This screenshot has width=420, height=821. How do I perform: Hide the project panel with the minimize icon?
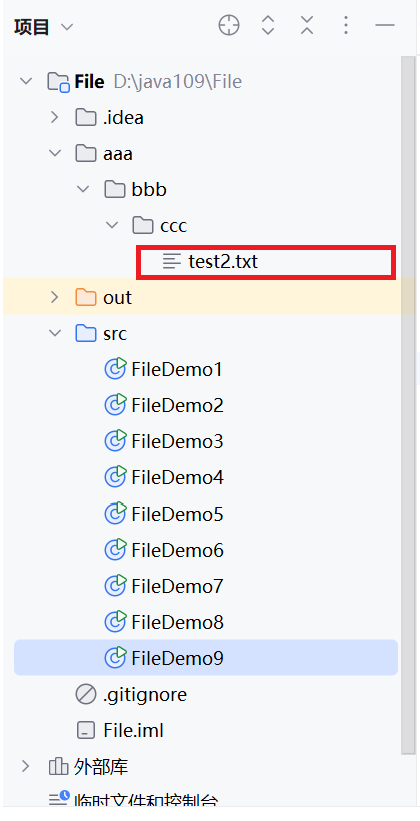(385, 25)
